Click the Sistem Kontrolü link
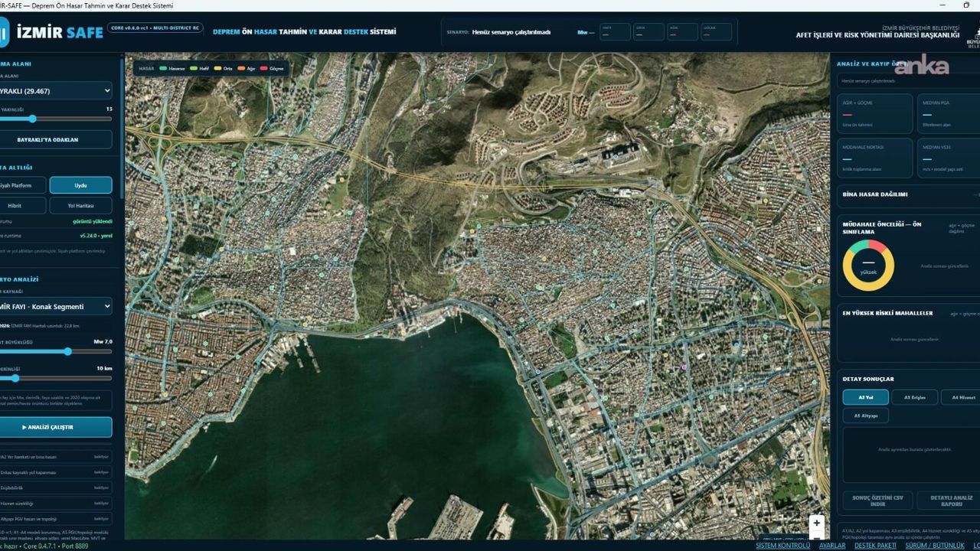Screen dimensions: 980x551 click(782, 546)
